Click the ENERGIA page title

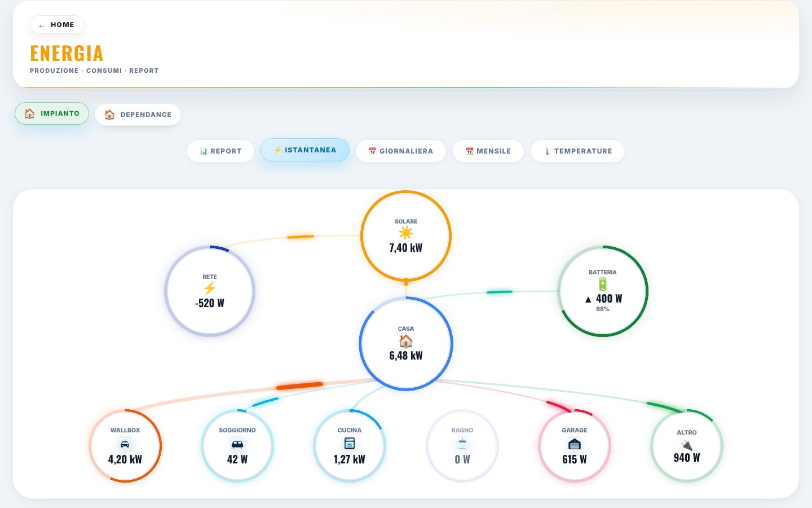(67, 54)
